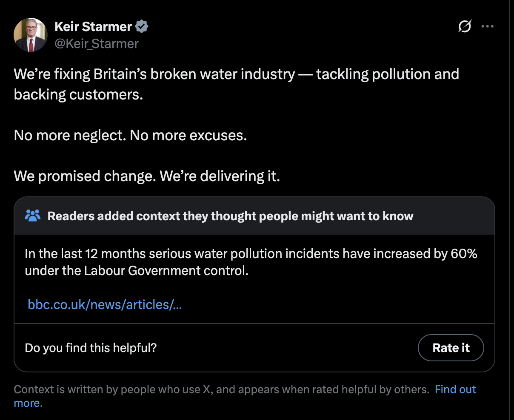Click the 'backing customers.' tweet line
The height and width of the screenshot is (420, 514).
(x=78, y=94)
